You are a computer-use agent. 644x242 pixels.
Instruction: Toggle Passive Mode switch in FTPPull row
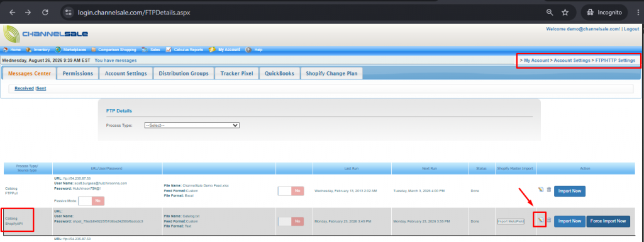pos(91,201)
